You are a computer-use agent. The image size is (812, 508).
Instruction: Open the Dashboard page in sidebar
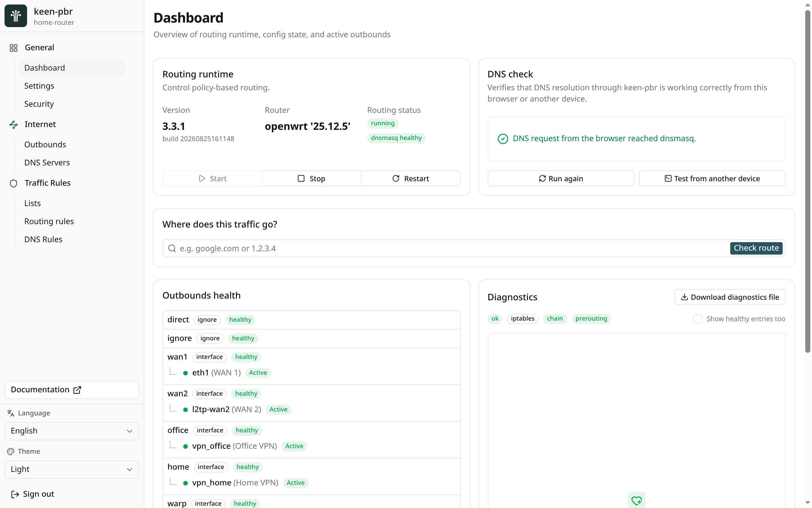pos(72,68)
